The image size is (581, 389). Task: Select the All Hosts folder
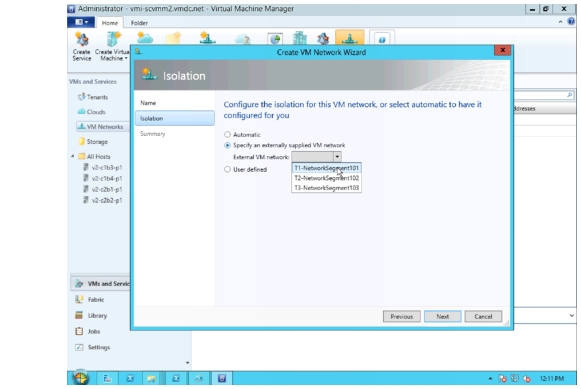point(94,156)
